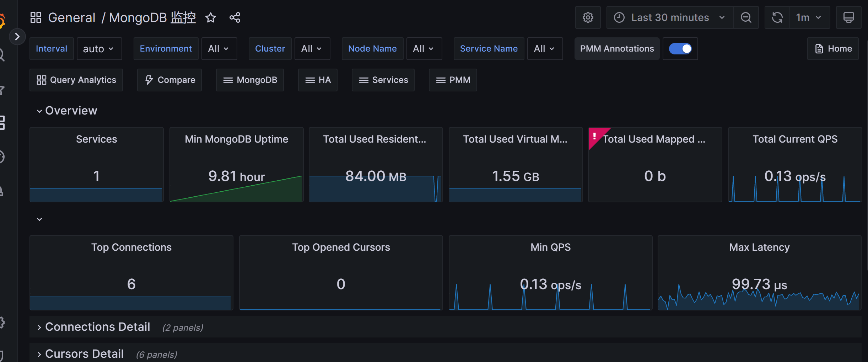Click the Cluster variable label
Viewport: 868px width, 362px height.
click(270, 49)
